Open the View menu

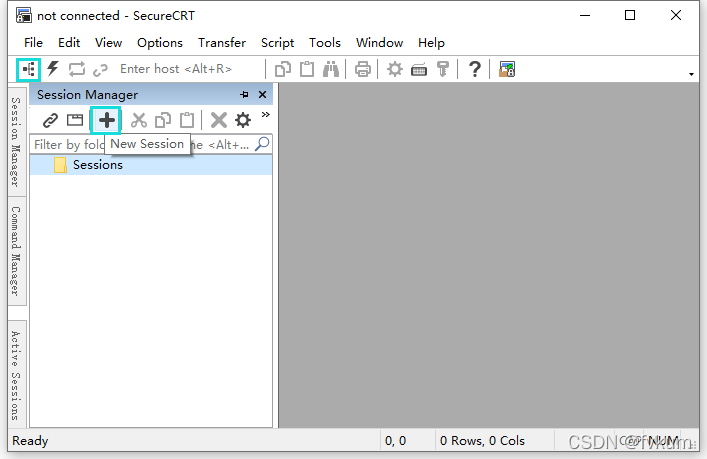click(x=108, y=43)
